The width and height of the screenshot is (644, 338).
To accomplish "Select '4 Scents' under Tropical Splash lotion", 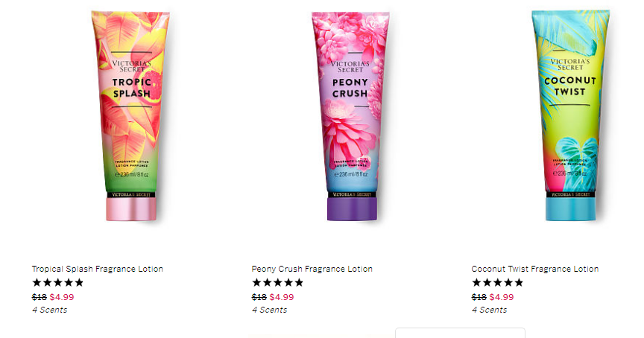I will (x=50, y=310).
